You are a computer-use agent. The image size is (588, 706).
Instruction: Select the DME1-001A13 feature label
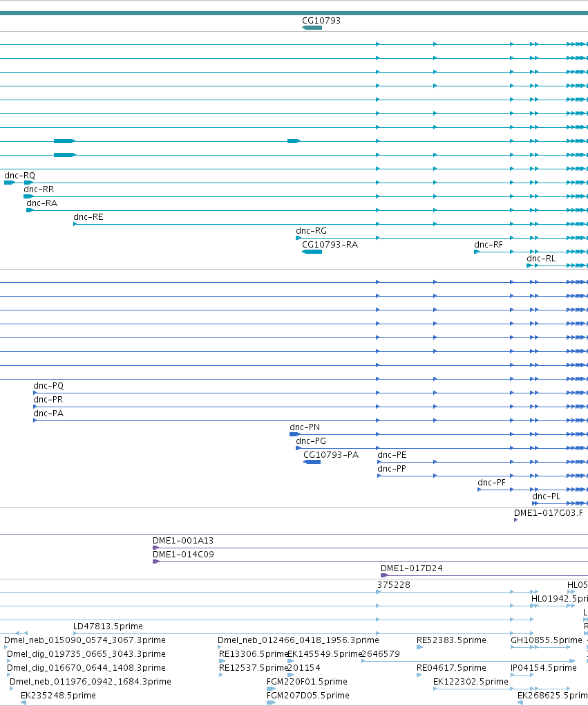[183, 541]
